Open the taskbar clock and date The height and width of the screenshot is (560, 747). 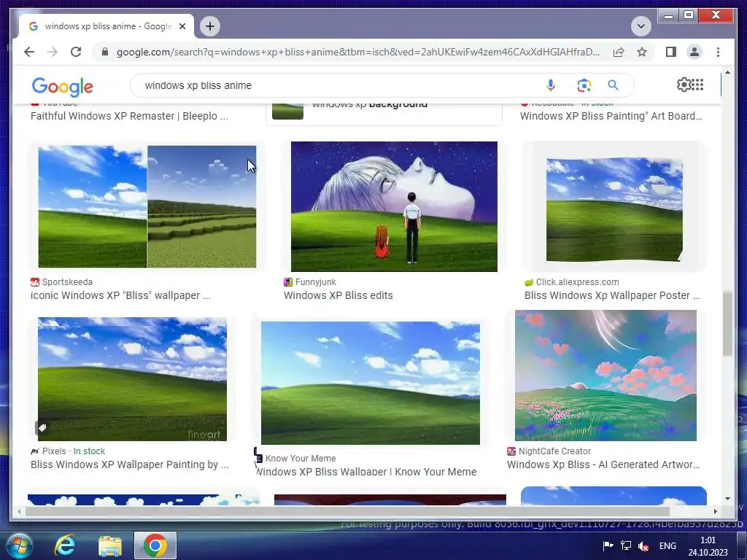(708, 546)
